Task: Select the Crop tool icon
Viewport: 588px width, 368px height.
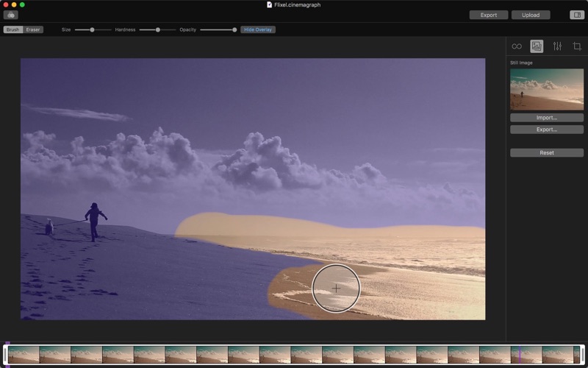Action: tap(577, 46)
